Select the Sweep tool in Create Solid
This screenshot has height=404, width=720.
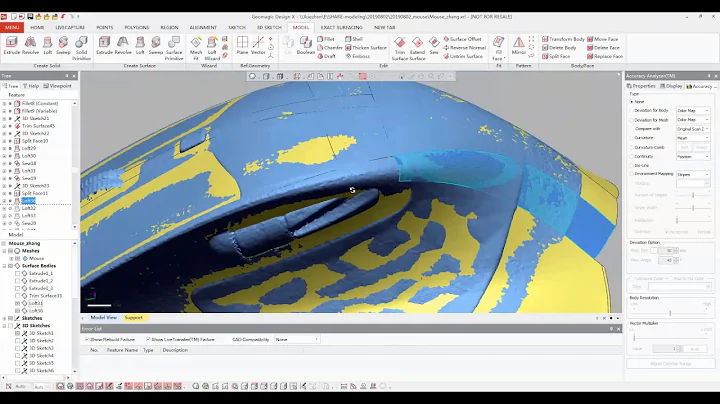[x=63, y=46]
